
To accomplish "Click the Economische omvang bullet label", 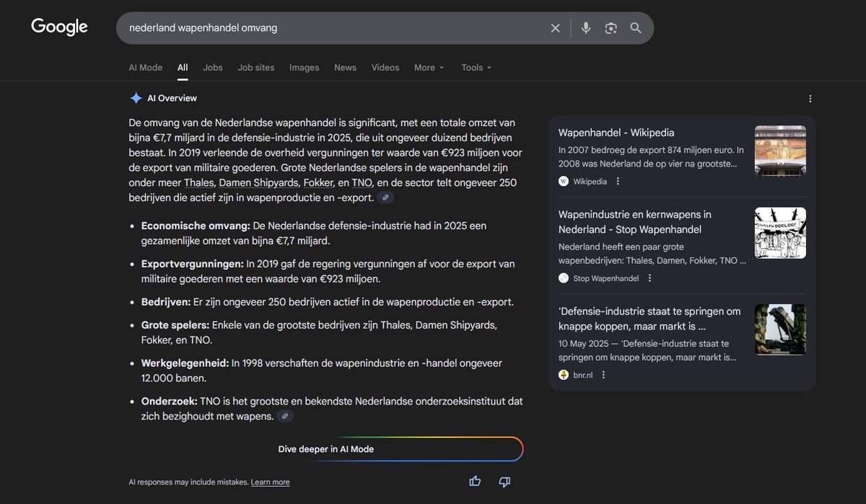I will tap(196, 226).
